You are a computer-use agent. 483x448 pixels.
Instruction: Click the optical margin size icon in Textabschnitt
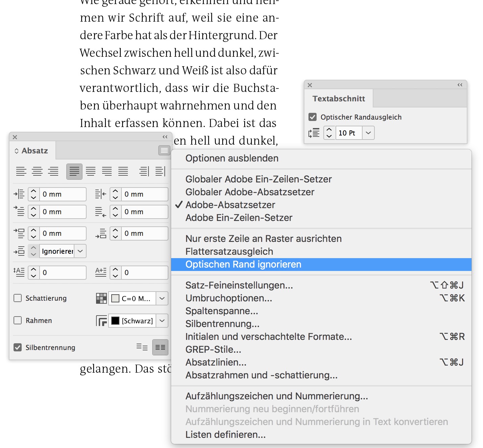click(x=314, y=133)
